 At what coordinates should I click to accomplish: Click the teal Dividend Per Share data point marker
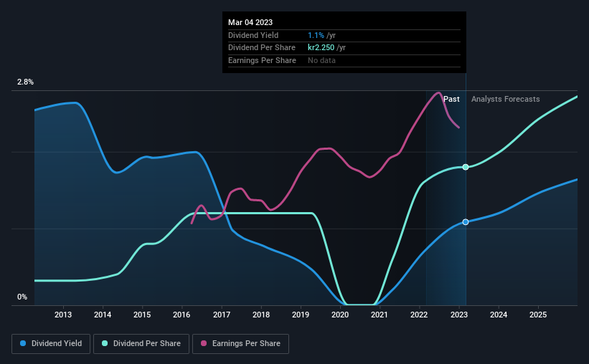[466, 167]
